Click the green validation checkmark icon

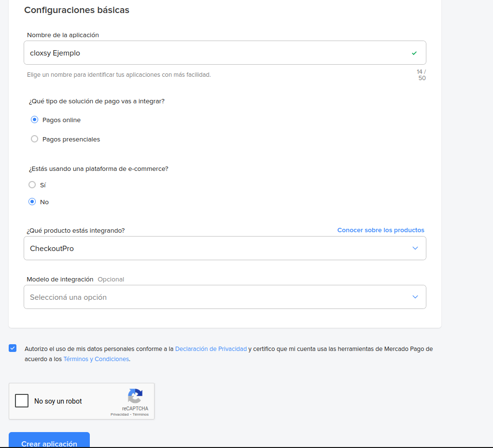tap(414, 53)
